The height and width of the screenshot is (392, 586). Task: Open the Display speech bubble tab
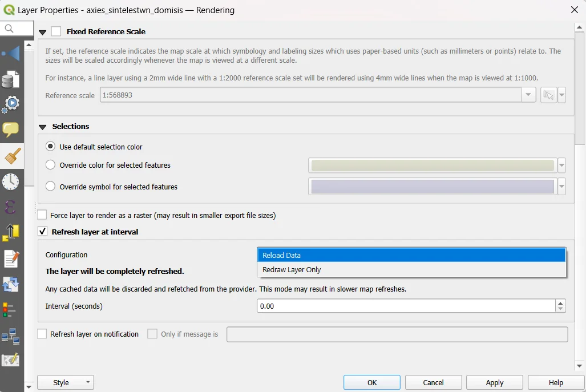(11, 130)
